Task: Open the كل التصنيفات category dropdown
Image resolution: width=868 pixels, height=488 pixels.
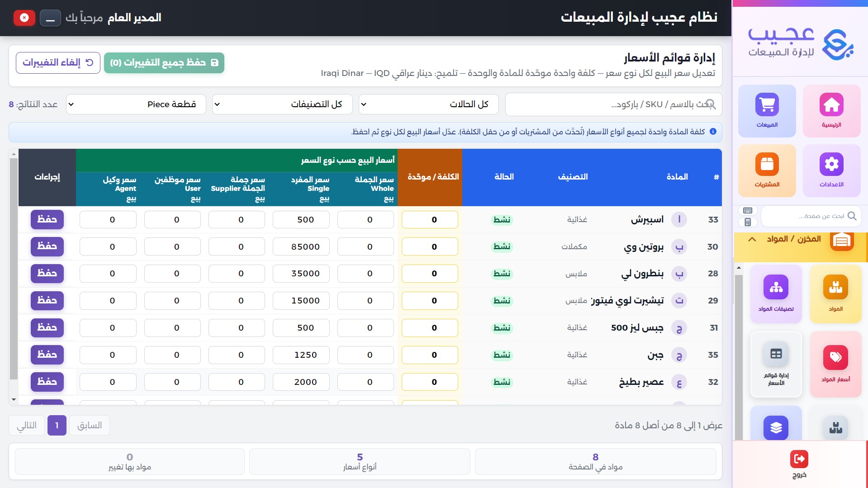Action: (x=282, y=104)
